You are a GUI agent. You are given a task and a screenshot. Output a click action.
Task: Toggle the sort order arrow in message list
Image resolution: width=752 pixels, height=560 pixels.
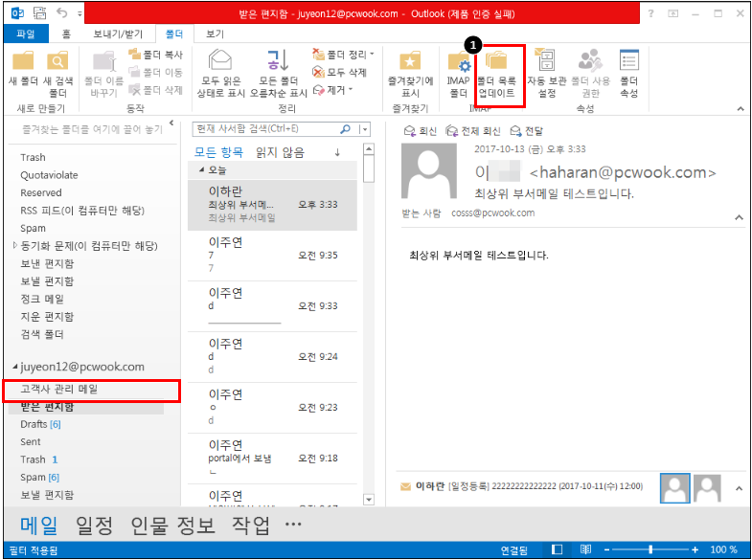[x=337, y=152]
